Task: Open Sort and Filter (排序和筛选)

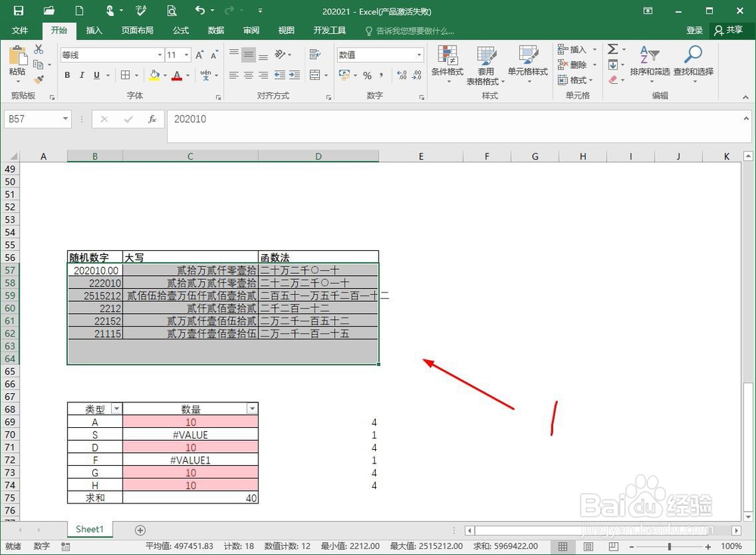Action: pos(650,64)
